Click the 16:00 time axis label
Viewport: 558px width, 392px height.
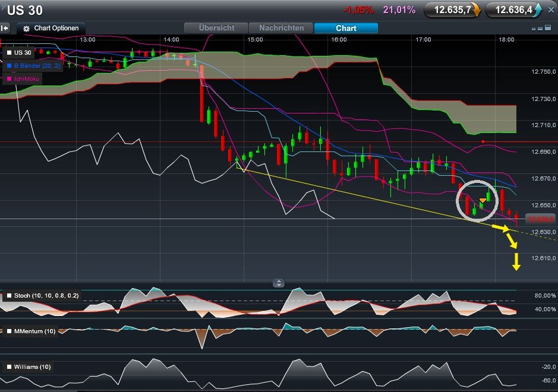[x=339, y=39]
